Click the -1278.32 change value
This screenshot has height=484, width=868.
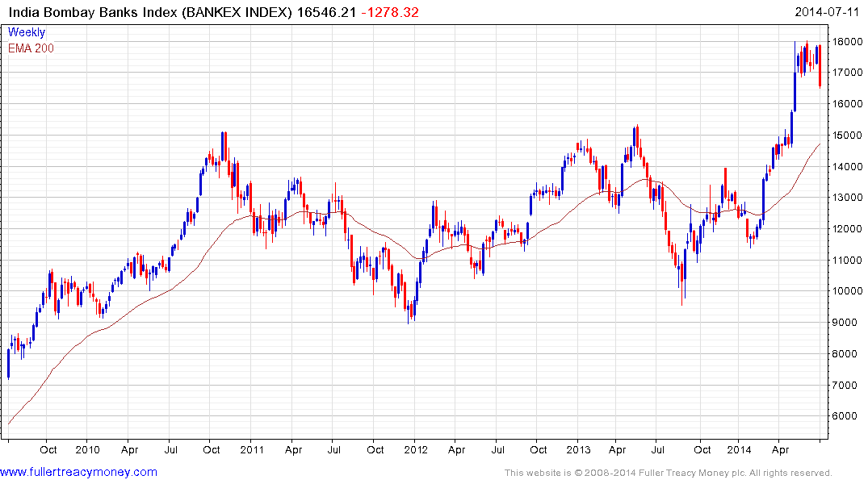coord(390,12)
